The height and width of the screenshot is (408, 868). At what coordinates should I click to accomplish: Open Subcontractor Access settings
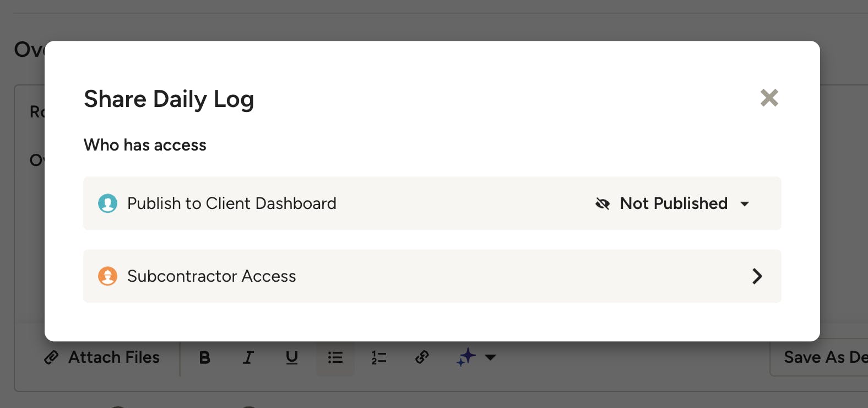(x=432, y=276)
